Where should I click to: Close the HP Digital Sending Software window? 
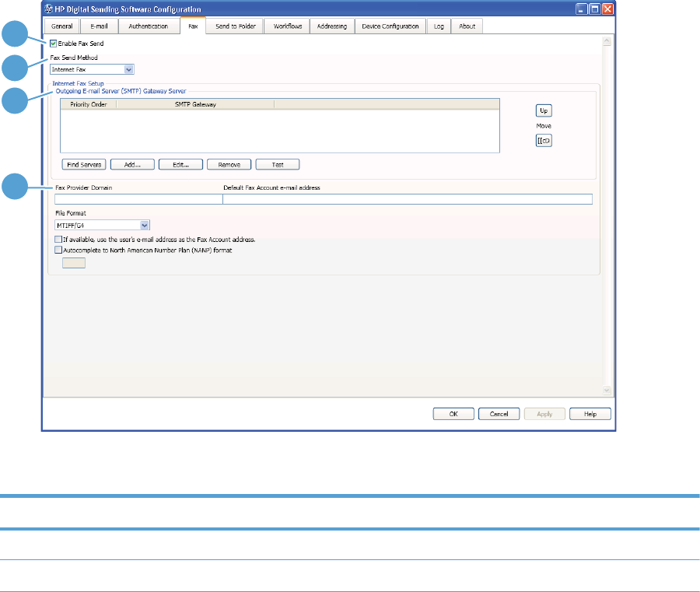607,9
